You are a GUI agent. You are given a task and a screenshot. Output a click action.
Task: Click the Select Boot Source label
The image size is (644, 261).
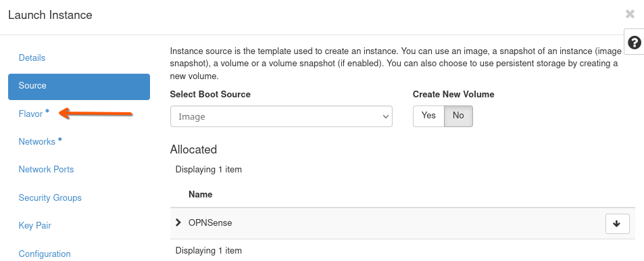tap(210, 95)
